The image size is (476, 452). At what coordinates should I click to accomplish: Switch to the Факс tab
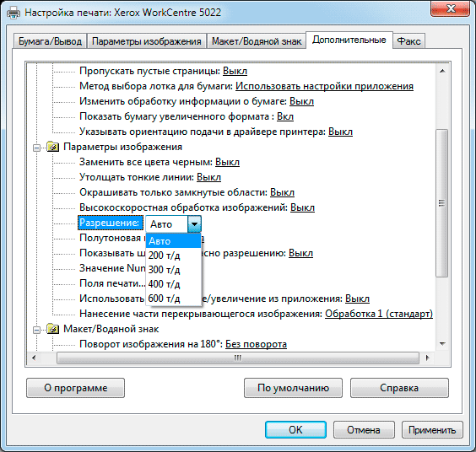pos(408,41)
